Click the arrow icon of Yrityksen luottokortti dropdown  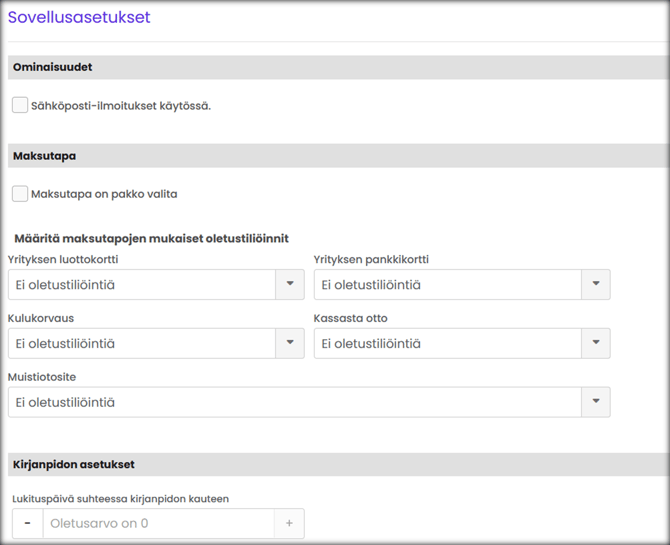point(290,284)
